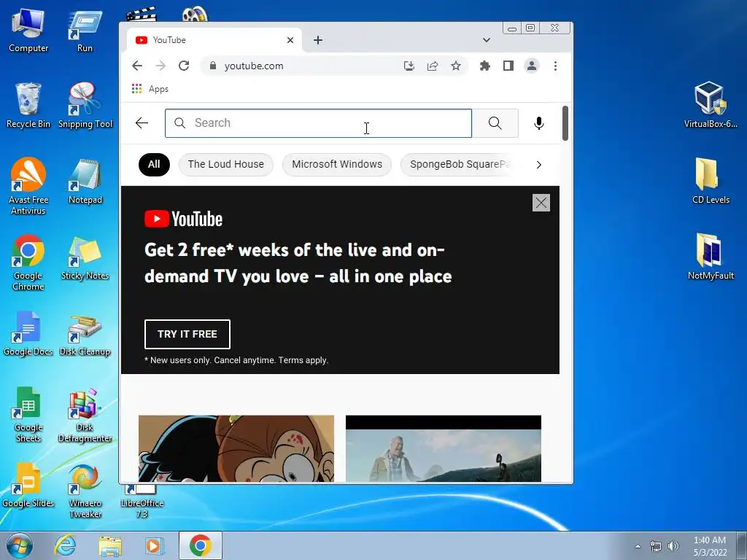The image size is (747, 560).
Task: Click the greyed forward navigation arrow
Action: [x=160, y=66]
